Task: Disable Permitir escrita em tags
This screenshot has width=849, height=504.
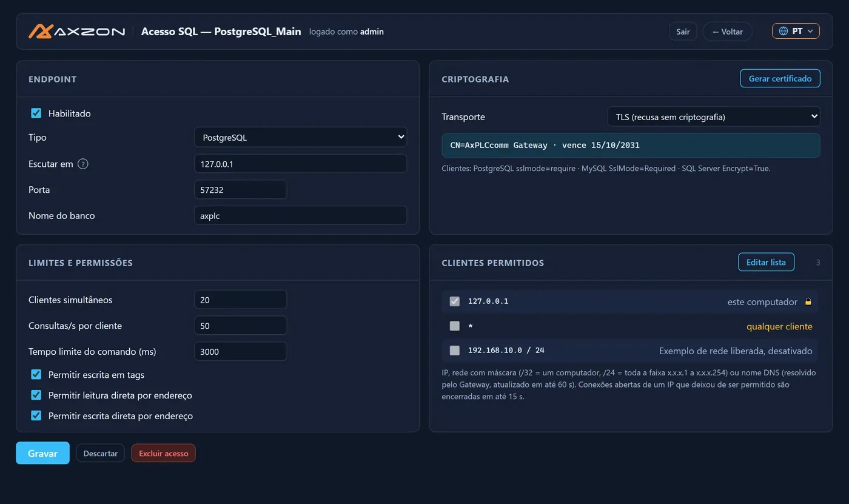Action: (x=36, y=375)
